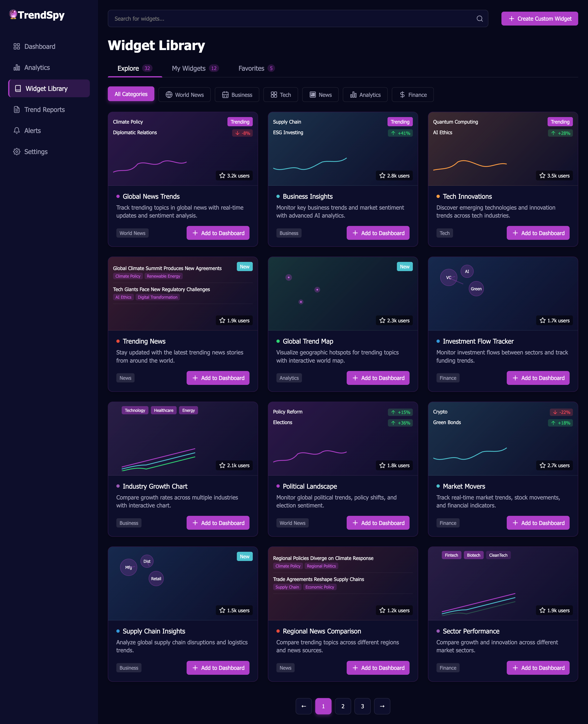Click the calendar icon on Business filter
This screenshot has height=724, width=588.
click(225, 95)
